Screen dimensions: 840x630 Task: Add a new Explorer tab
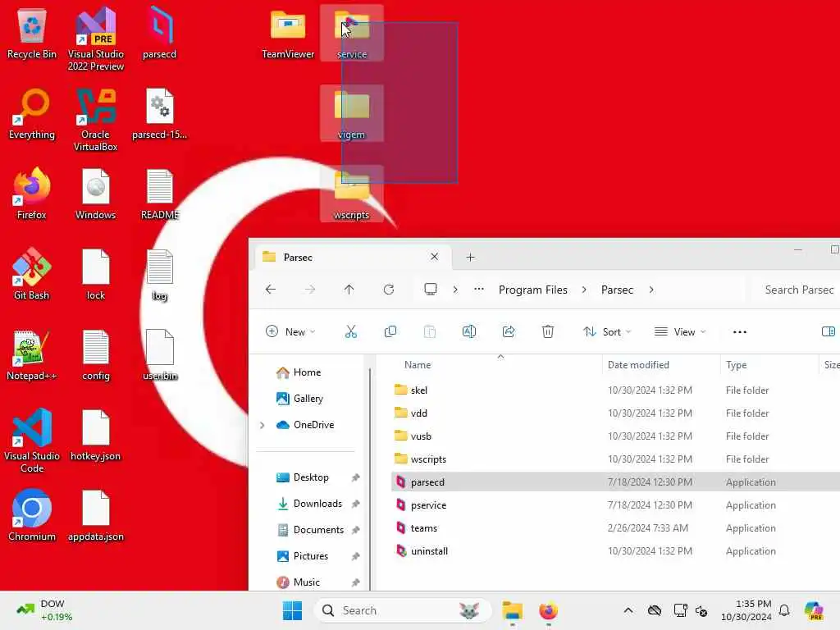click(x=470, y=257)
